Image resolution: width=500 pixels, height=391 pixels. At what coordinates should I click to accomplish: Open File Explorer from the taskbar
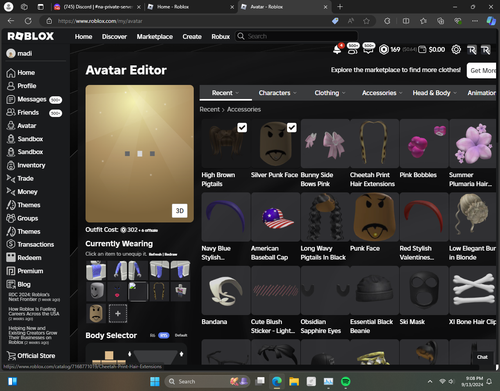[294, 381]
